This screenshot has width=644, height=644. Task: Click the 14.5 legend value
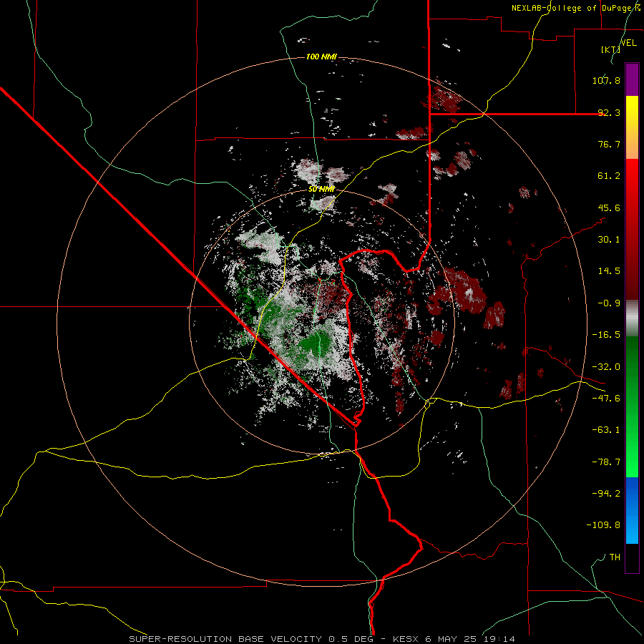coord(609,271)
